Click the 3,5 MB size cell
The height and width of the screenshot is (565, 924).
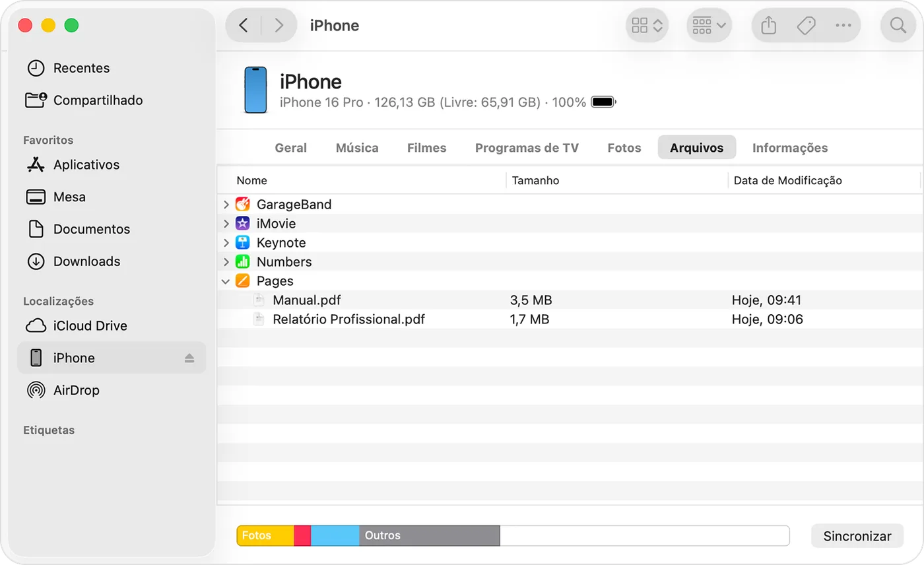[x=531, y=300]
